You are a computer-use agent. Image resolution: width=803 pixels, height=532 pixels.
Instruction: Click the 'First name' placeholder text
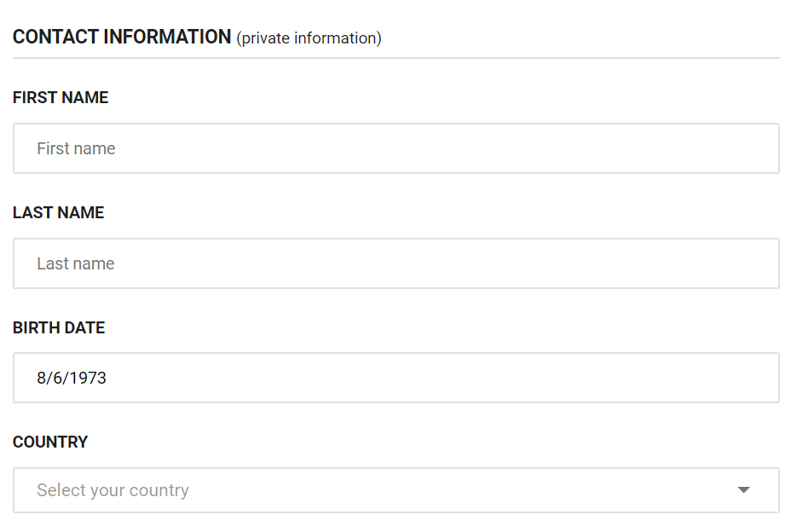click(x=76, y=148)
